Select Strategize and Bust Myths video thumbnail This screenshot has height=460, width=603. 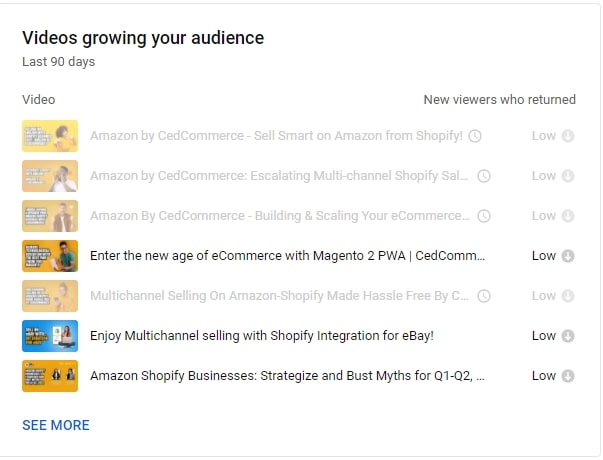coord(50,376)
